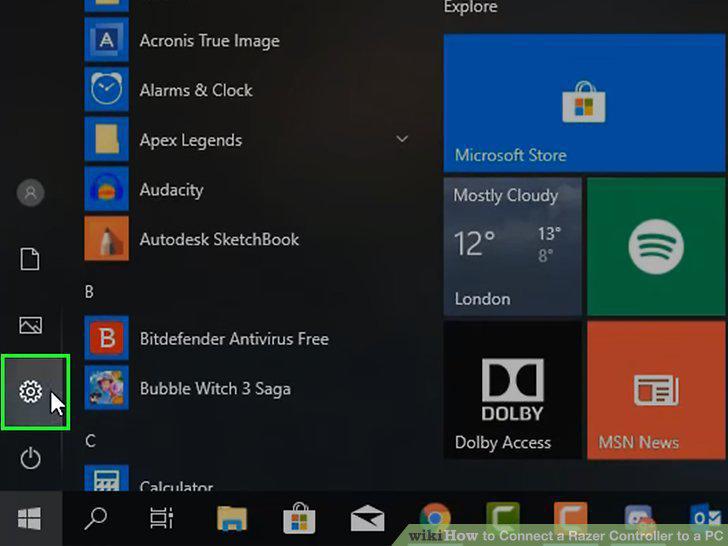Viewport: 728px width, 546px height.
Task: Select Alarms & Clock text entry
Action: (x=196, y=90)
